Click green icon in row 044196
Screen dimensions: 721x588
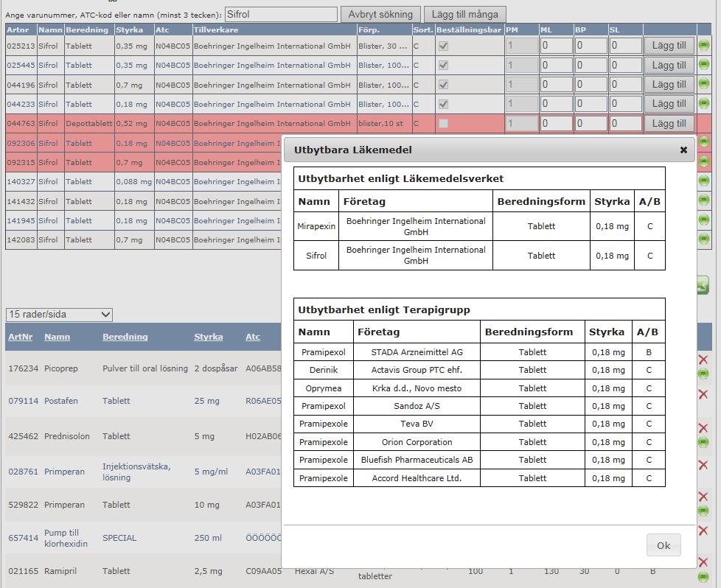703,84
